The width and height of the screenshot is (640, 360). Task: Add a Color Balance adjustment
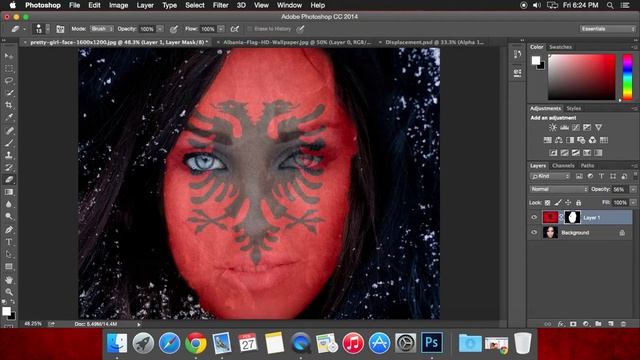[x=559, y=140]
